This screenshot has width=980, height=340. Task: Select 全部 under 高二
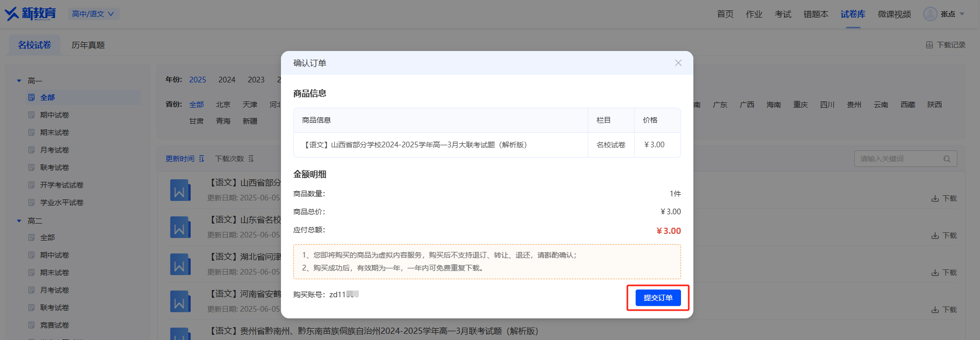[47, 237]
